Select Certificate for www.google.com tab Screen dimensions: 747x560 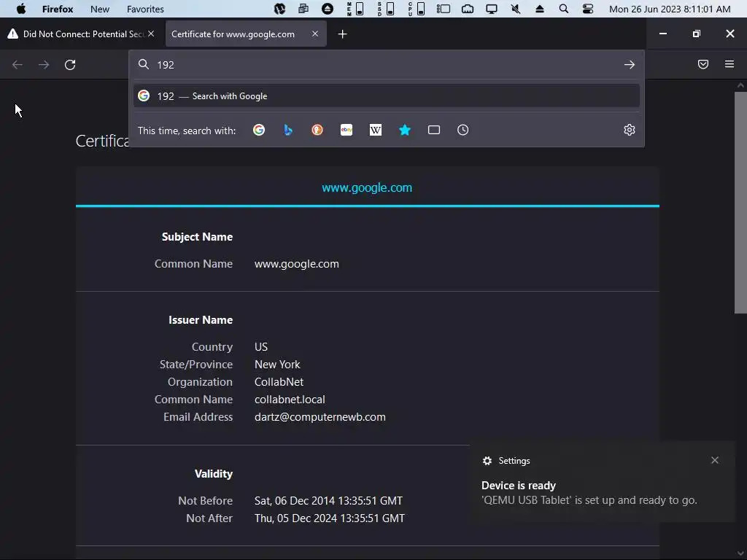[x=246, y=34]
